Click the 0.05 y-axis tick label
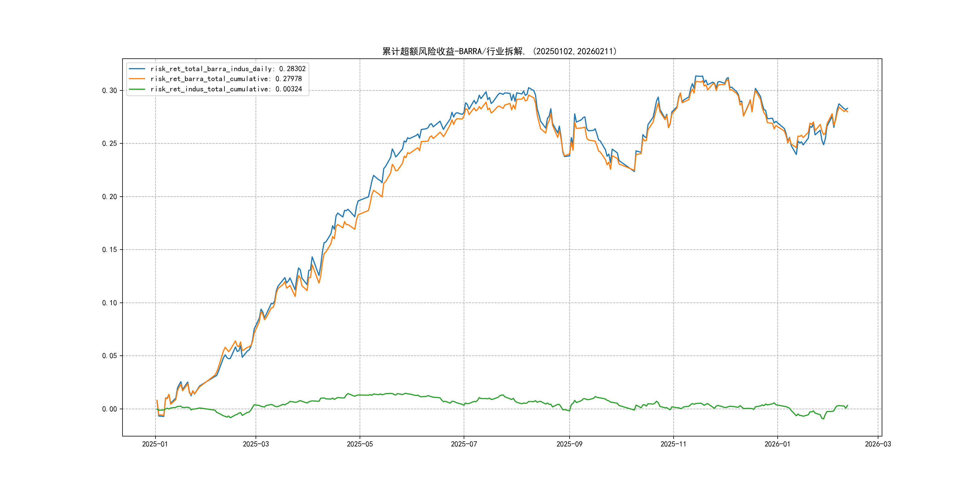This screenshot has width=980, height=490. [109, 356]
